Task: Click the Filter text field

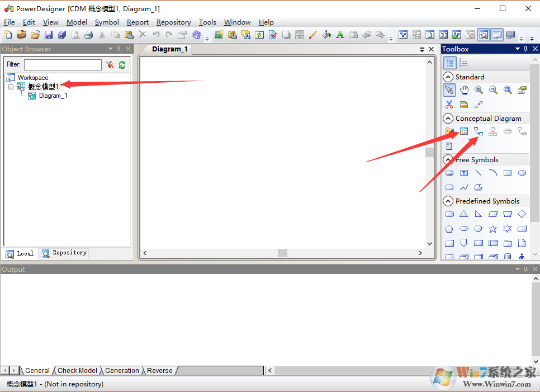Action: click(63, 65)
